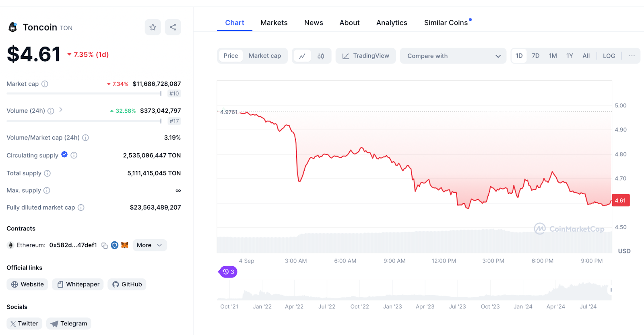Open the Analytics tab
Viewport: 644px width, 335px height.
pyautogui.click(x=392, y=23)
